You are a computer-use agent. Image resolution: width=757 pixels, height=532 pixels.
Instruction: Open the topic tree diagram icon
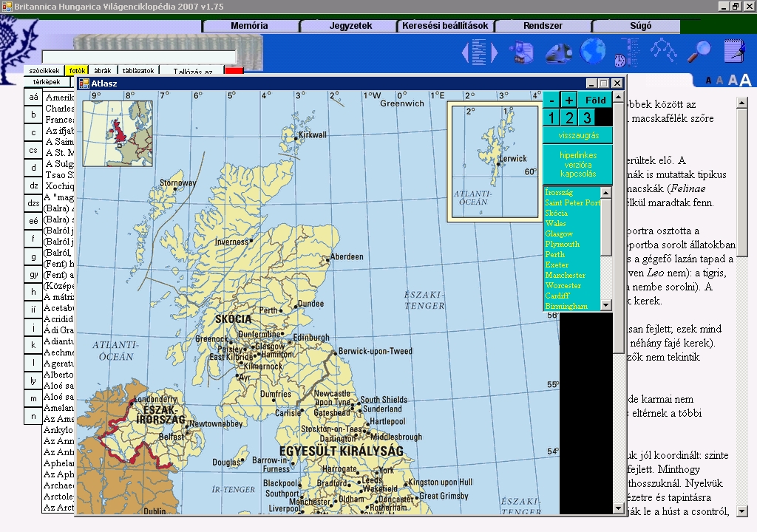663,51
